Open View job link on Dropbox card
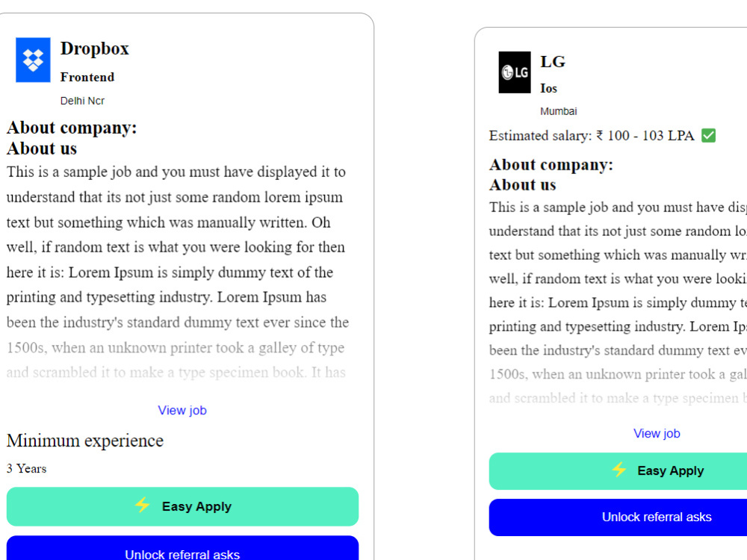The image size is (747, 560). pyautogui.click(x=182, y=411)
